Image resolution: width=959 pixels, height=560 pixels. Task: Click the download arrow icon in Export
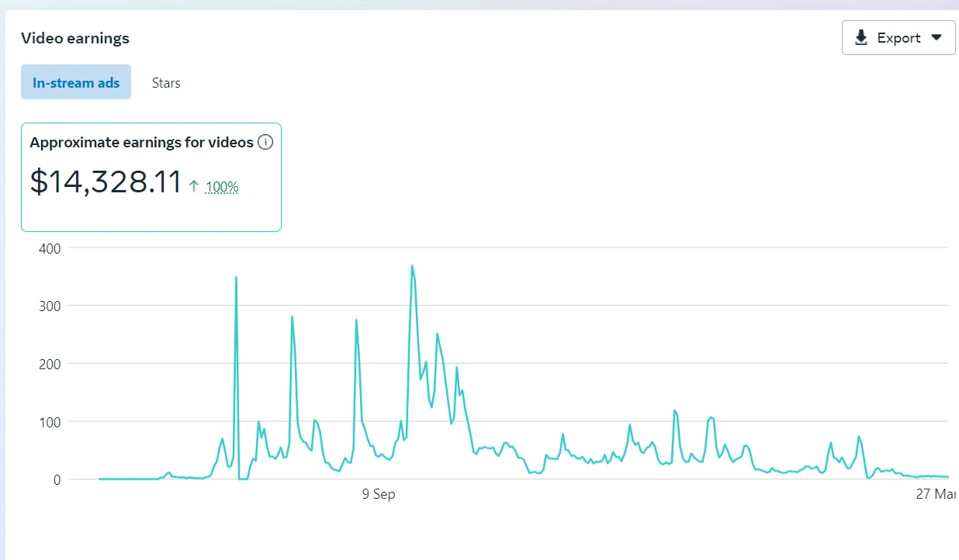861,38
